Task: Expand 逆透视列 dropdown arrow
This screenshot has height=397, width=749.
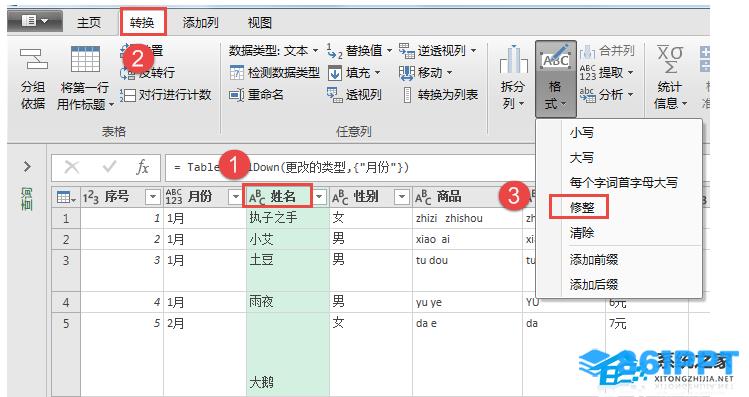Action: point(473,51)
